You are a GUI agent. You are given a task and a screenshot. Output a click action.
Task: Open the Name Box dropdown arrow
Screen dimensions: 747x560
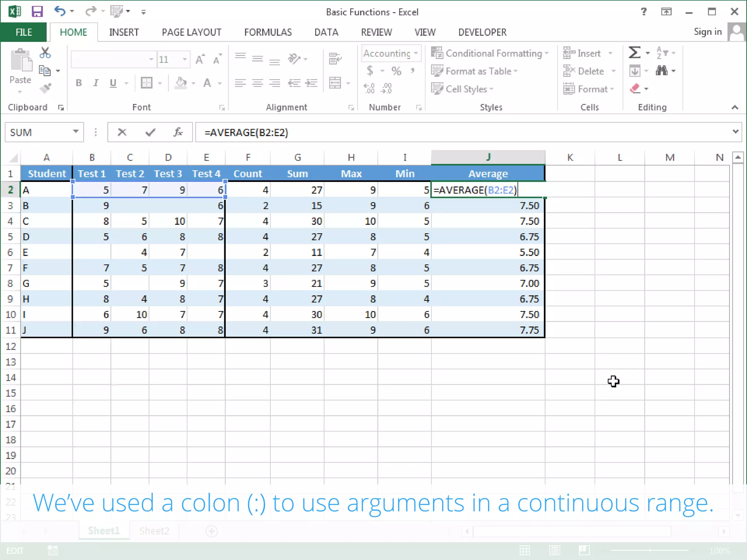click(76, 132)
